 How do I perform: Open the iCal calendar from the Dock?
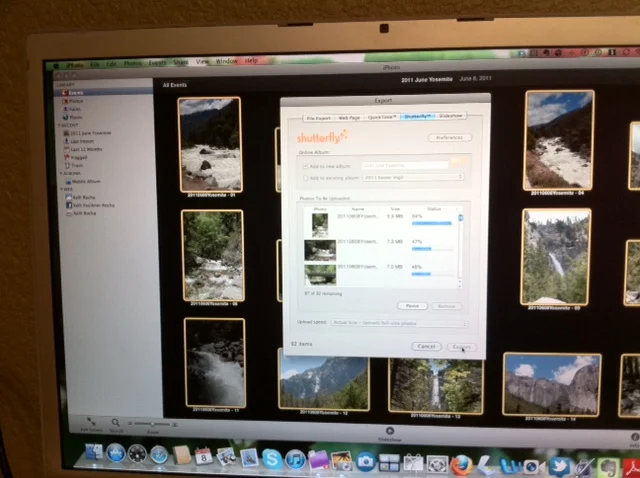click(x=204, y=456)
